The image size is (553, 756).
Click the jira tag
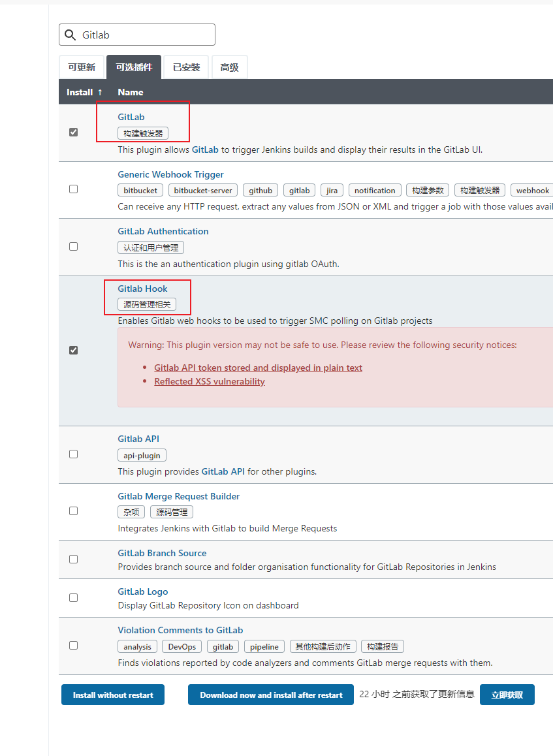[x=332, y=191]
